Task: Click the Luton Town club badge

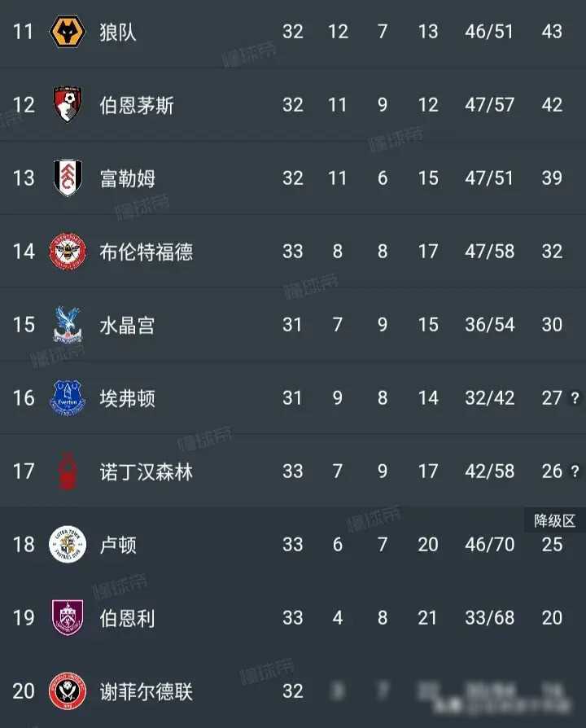Action: pyautogui.click(x=69, y=546)
